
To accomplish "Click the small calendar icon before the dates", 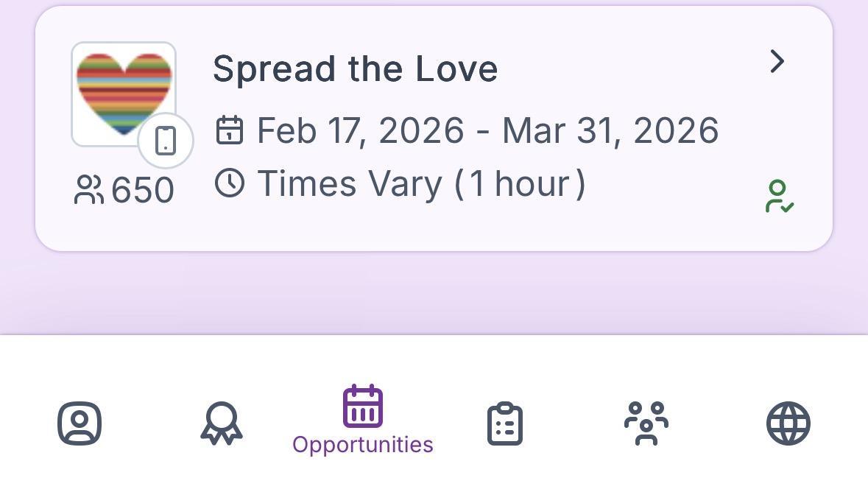I will 230,130.
